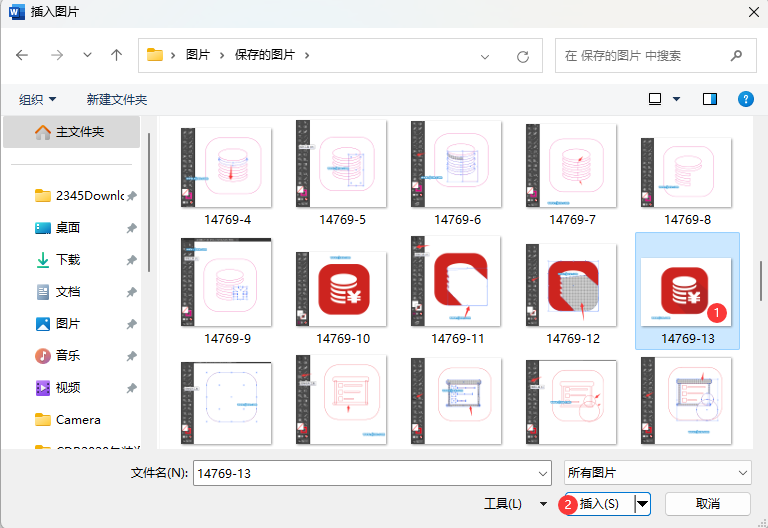Go up one folder level

(x=116, y=55)
